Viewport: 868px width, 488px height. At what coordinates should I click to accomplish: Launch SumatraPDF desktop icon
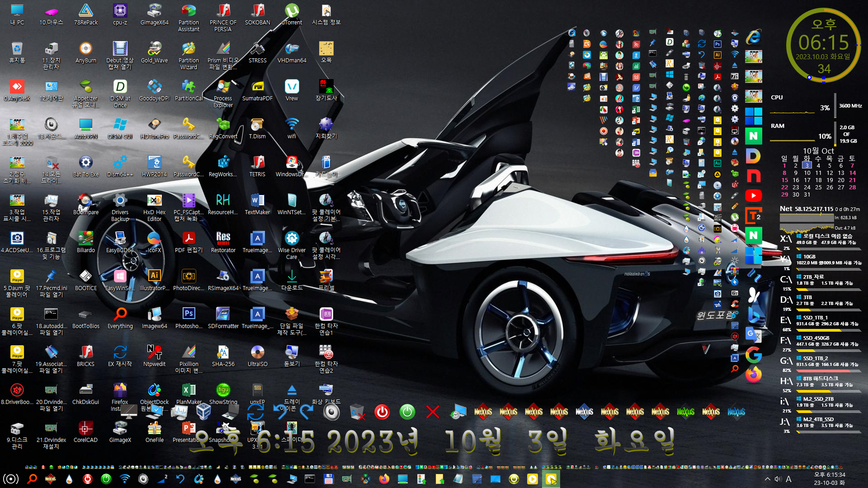[257, 90]
